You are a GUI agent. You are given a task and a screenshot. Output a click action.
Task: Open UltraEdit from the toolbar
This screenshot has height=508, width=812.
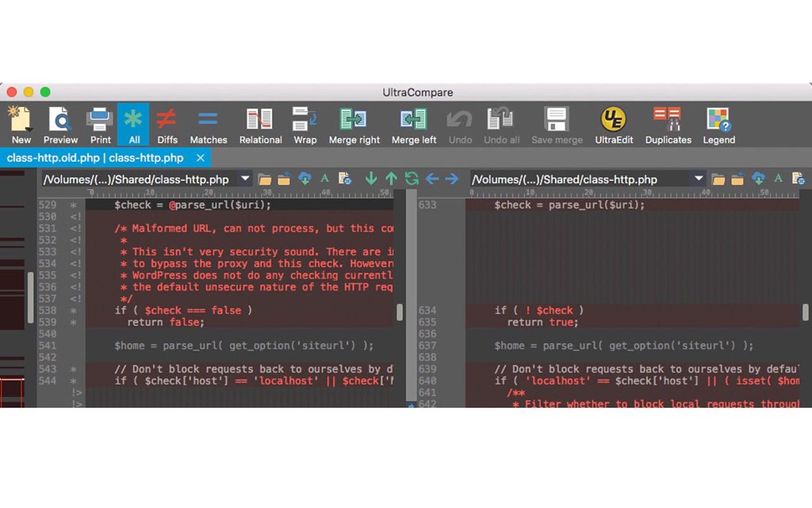pyautogui.click(x=614, y=125)
